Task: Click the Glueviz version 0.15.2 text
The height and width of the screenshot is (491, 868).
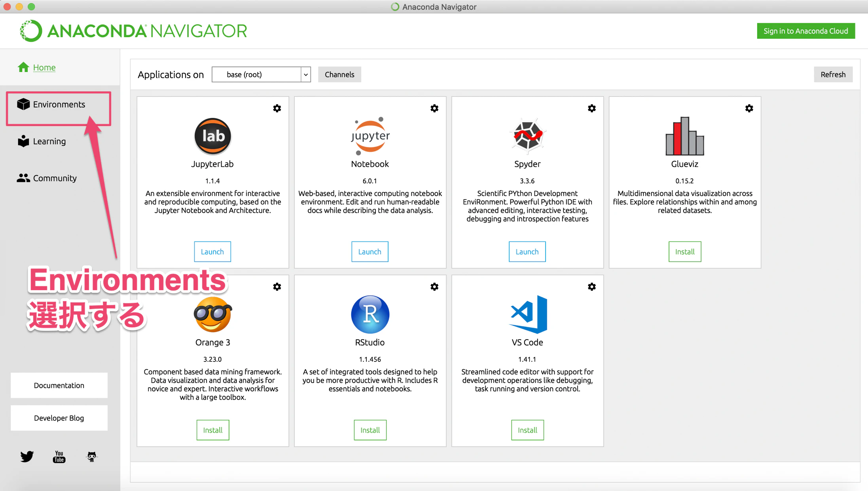Action: (x=684, y=181)
